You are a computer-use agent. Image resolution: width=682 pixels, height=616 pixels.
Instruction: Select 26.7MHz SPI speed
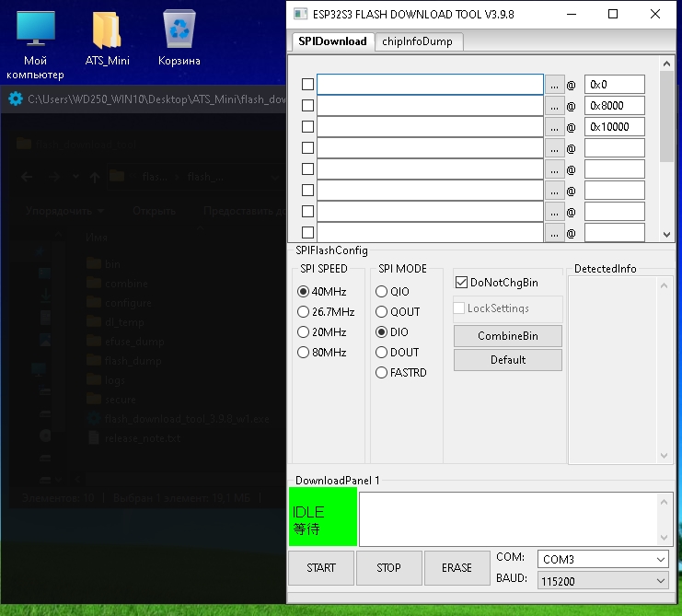point(326,312)
